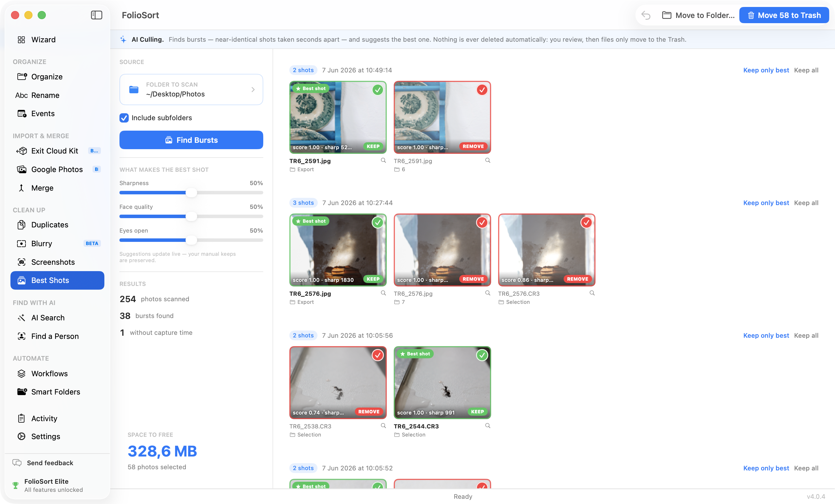Zoom the TR6_2576.CR3 photo

[592, 293]
